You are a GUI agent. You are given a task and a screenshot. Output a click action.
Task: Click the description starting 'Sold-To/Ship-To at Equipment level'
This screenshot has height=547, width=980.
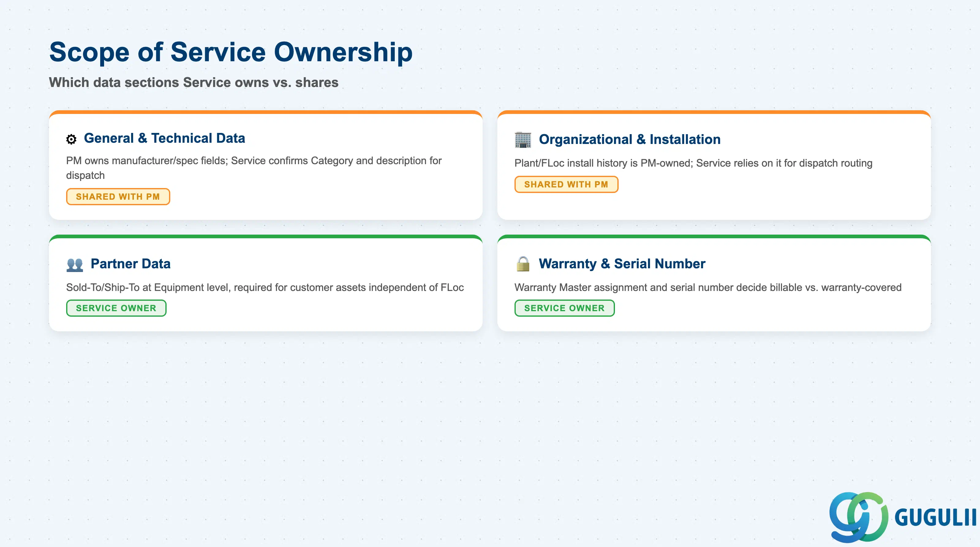pos(265,288)
